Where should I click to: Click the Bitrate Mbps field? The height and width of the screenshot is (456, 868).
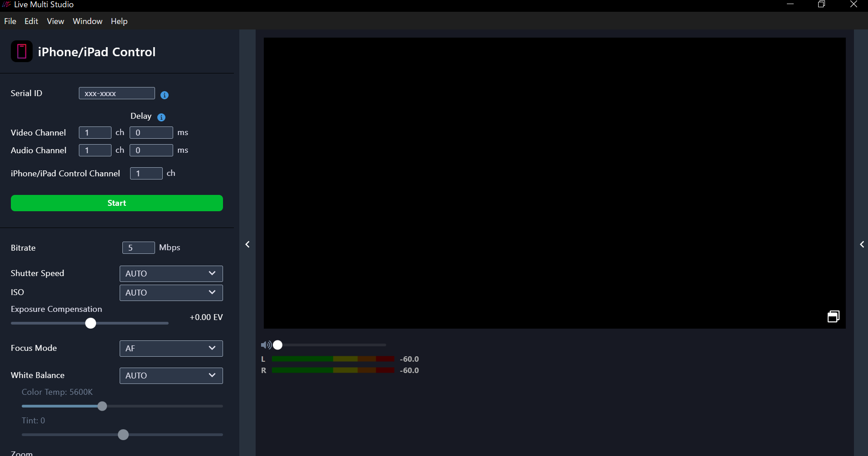(x=139, y=248)
